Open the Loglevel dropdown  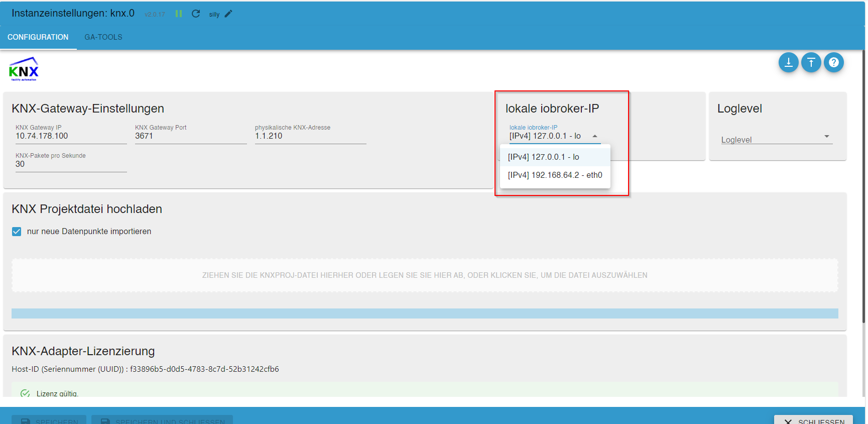click(x=777, y=138)
